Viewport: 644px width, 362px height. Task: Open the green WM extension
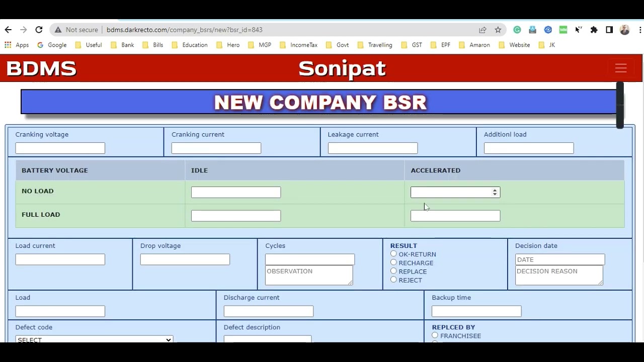[563, 30]
